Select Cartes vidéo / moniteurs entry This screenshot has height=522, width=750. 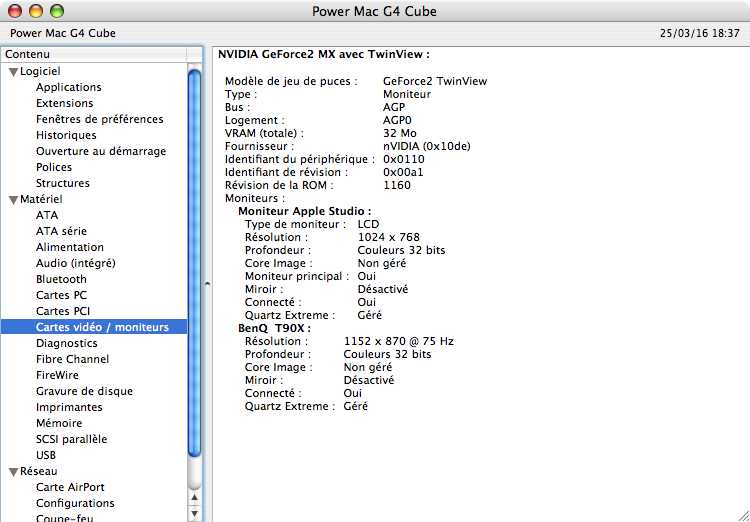(94, 327)
